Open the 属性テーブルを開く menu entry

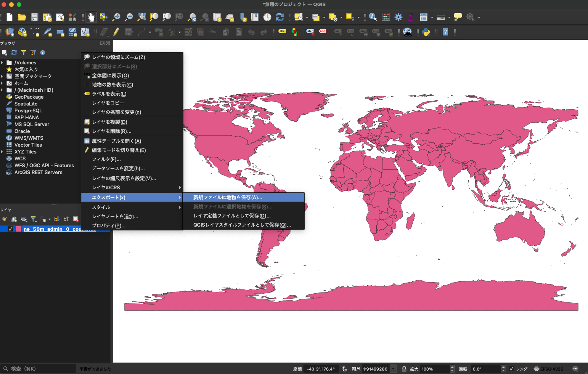(114, 141)
